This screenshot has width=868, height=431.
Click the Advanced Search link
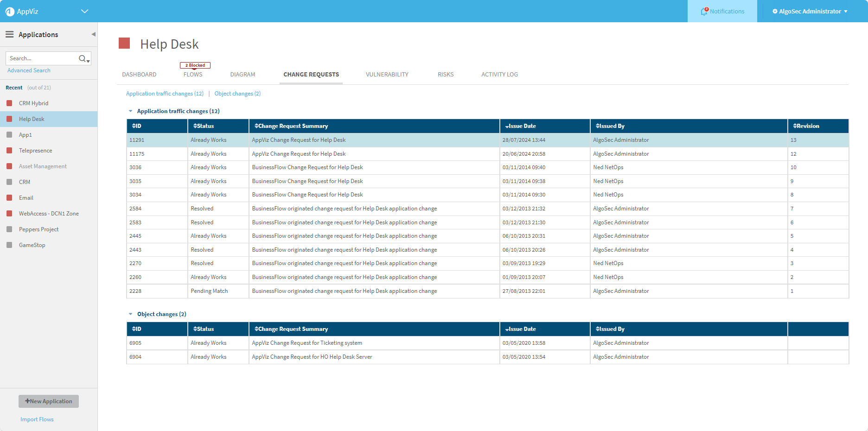(29, 70)
